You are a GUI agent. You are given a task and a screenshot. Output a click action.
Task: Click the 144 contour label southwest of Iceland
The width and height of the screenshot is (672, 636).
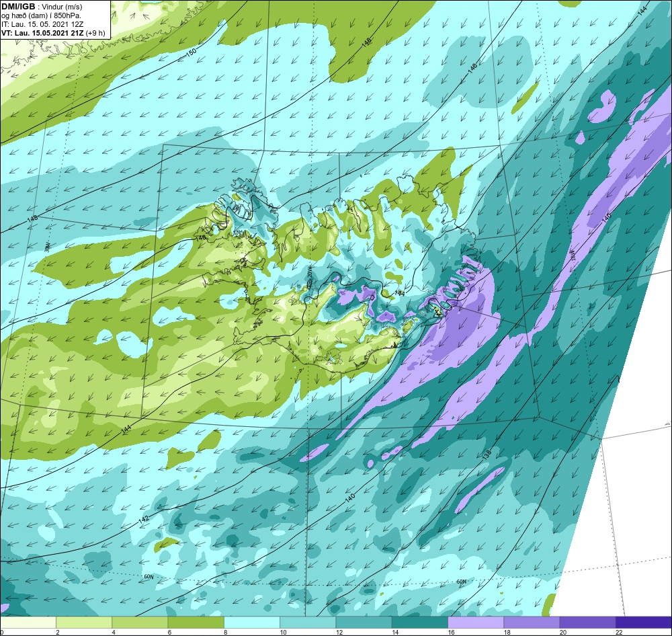point(126,430)
